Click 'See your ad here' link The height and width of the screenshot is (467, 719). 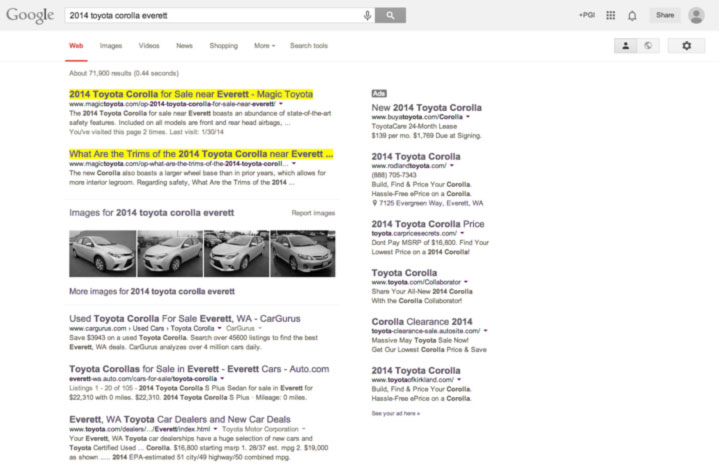click(395, 413)
